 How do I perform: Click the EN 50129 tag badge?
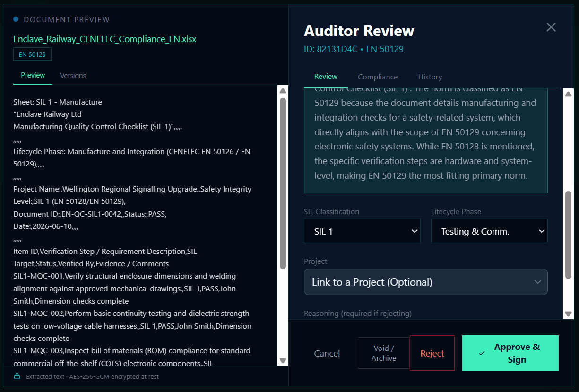(32, 54)
